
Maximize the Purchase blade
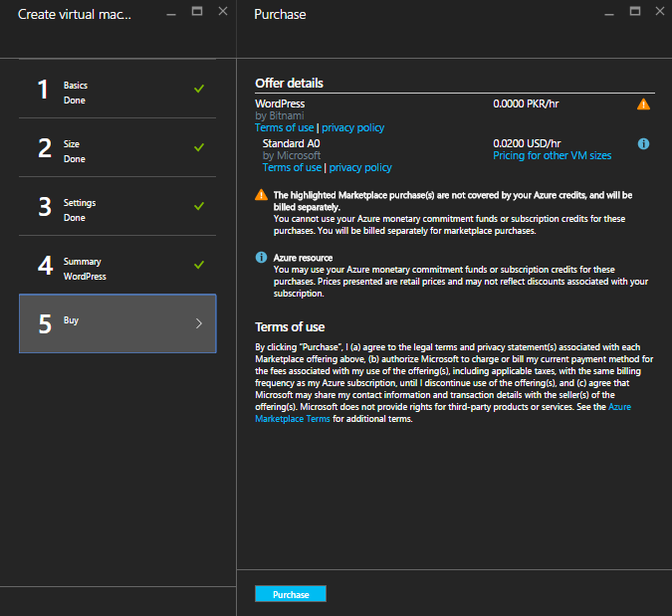[635, 11]
